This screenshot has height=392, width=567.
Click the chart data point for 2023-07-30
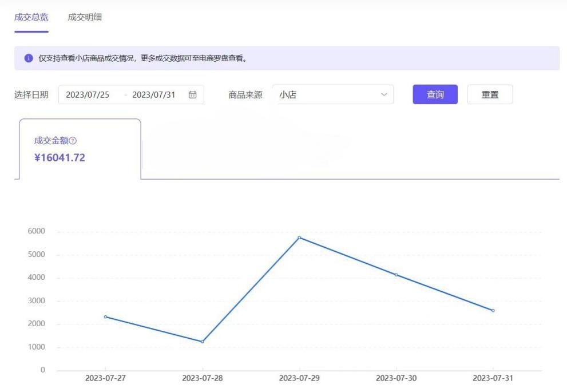pyautogui.click(x=396, y=275)
